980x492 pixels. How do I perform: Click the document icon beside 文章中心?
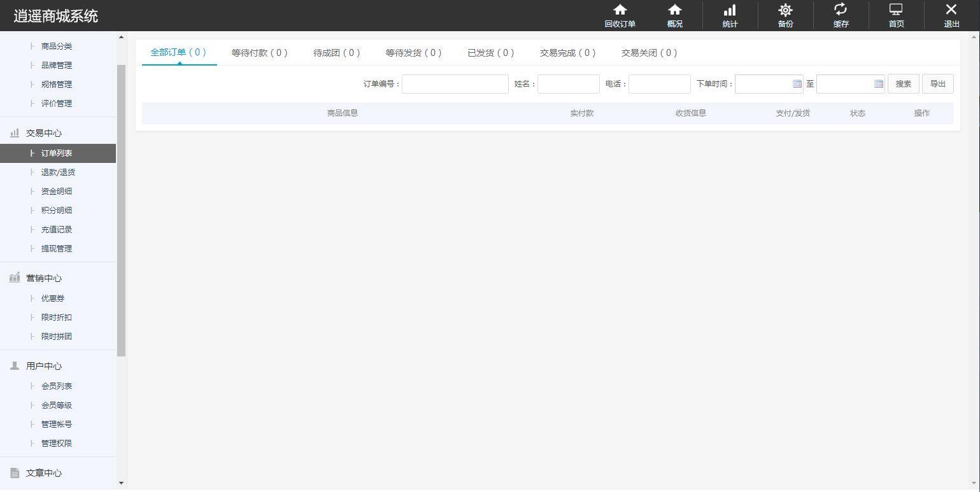coord(14,473)
